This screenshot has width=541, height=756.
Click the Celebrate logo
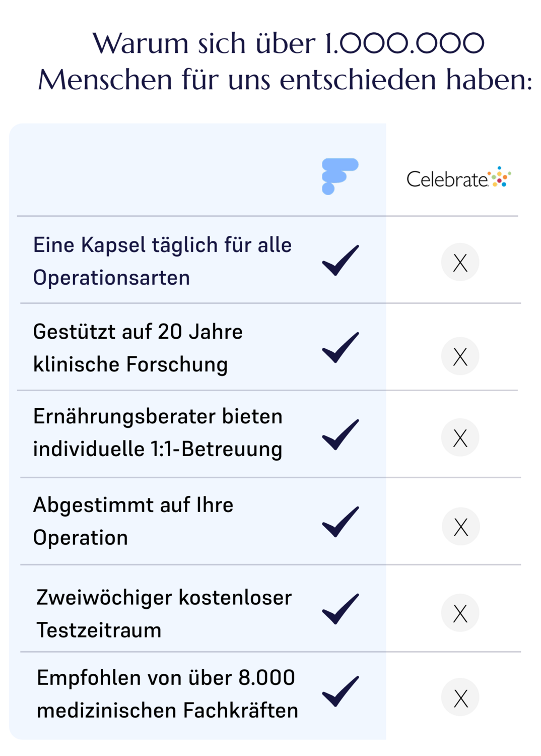[x=458, y=178]
